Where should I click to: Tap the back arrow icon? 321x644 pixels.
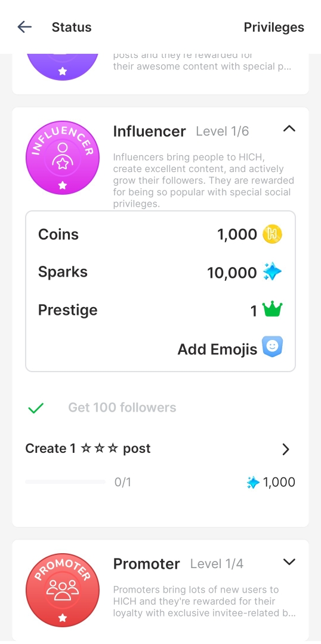click(x=24, y=27)
